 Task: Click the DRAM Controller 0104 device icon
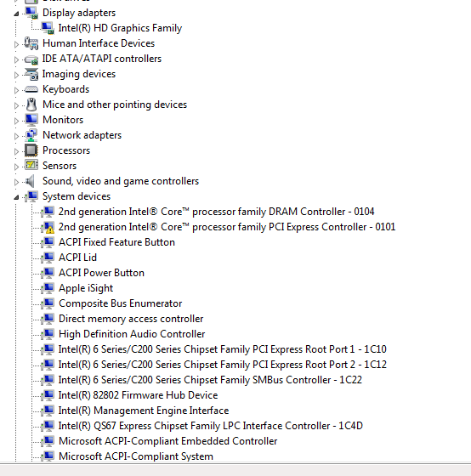click(48, 212)
